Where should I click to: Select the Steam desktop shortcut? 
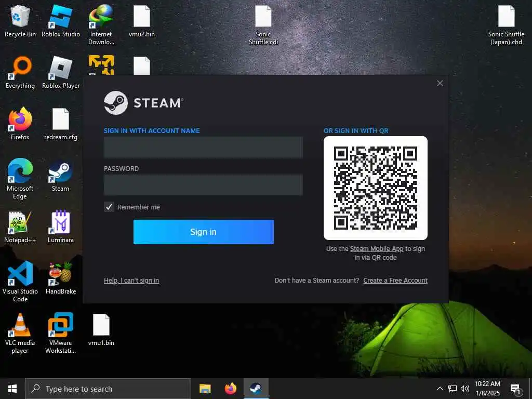click(60, 176)
